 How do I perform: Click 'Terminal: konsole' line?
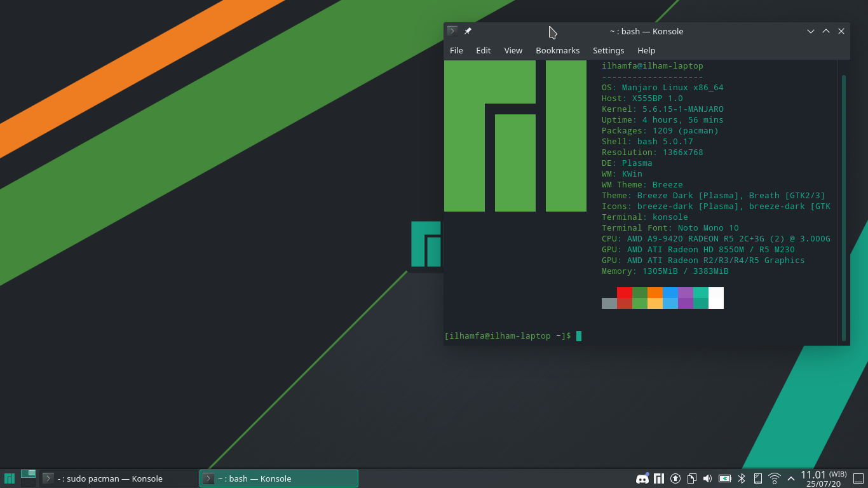645,217
